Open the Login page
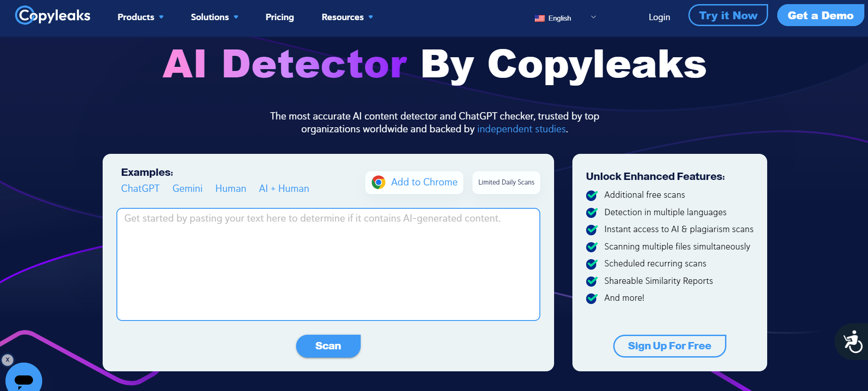Screen dimensions: 868x391 (659, 17)
